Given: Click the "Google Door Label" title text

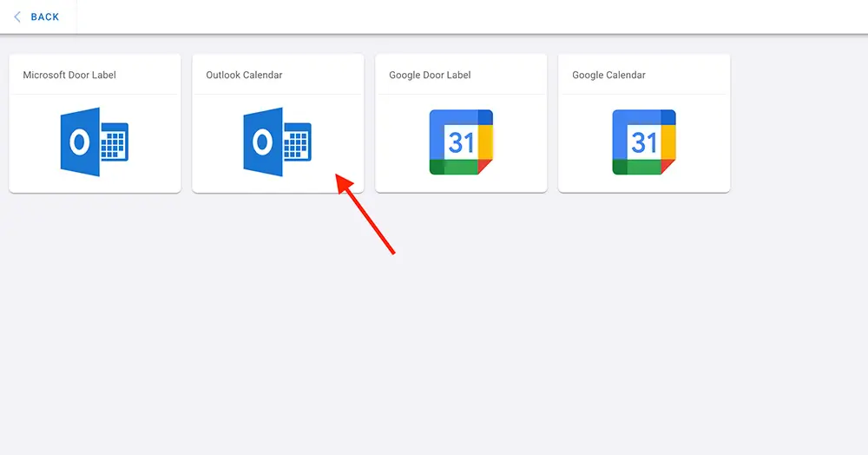Looking at the screenshot, I should (x=430, y=75).
